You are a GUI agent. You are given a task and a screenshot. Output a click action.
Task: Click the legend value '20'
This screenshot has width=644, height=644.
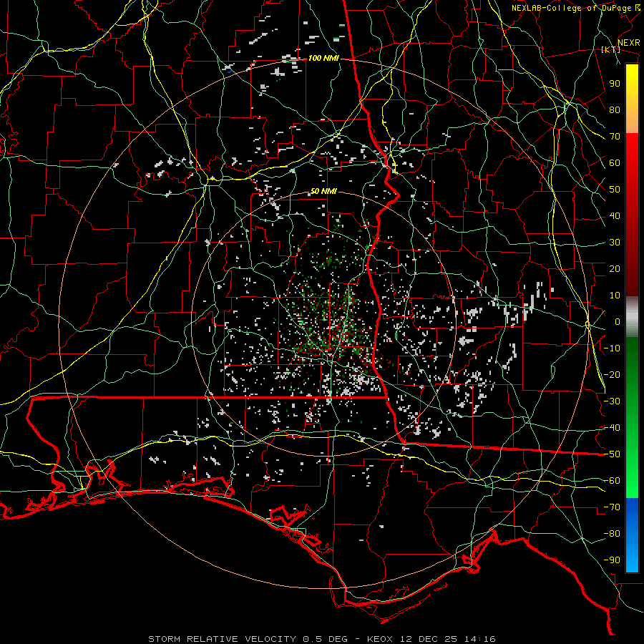[x=615, y=269]
